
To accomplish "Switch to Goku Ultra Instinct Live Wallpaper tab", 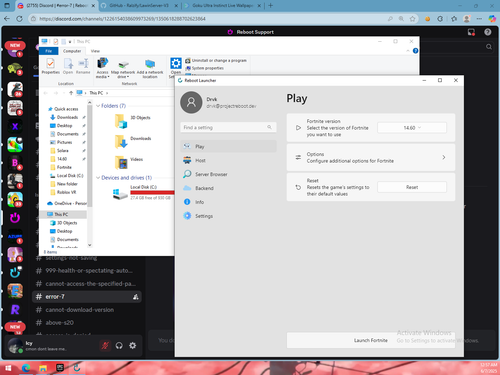I will 222,6.
